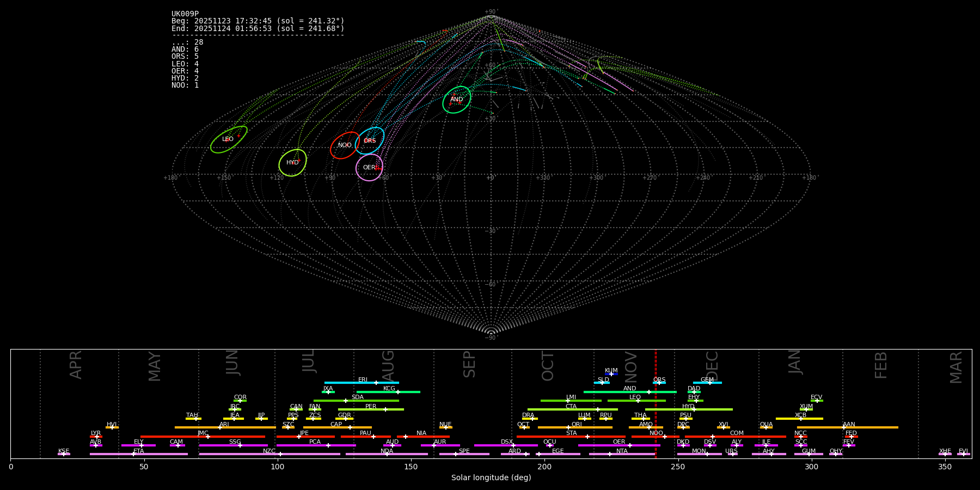Select the LEO radiant ellipse on sky map
Viewport: 980px width, 490px height.
click(229, 139)
